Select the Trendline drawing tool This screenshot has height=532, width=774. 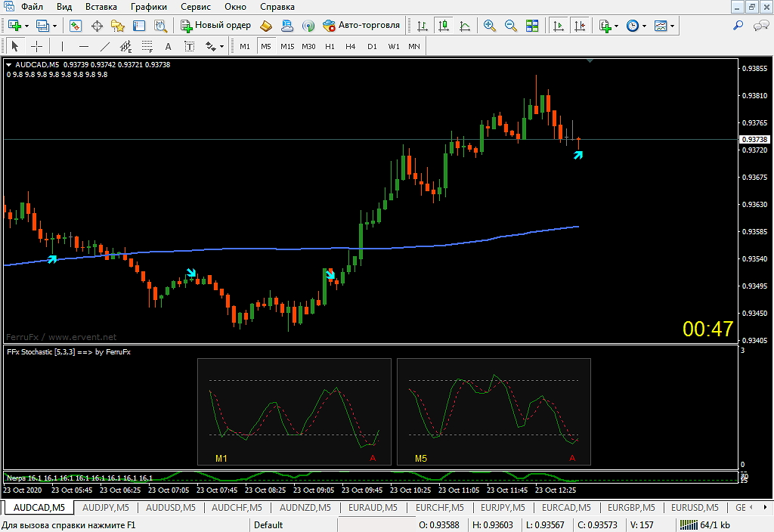pyautogui.click(x=104, y=46)
